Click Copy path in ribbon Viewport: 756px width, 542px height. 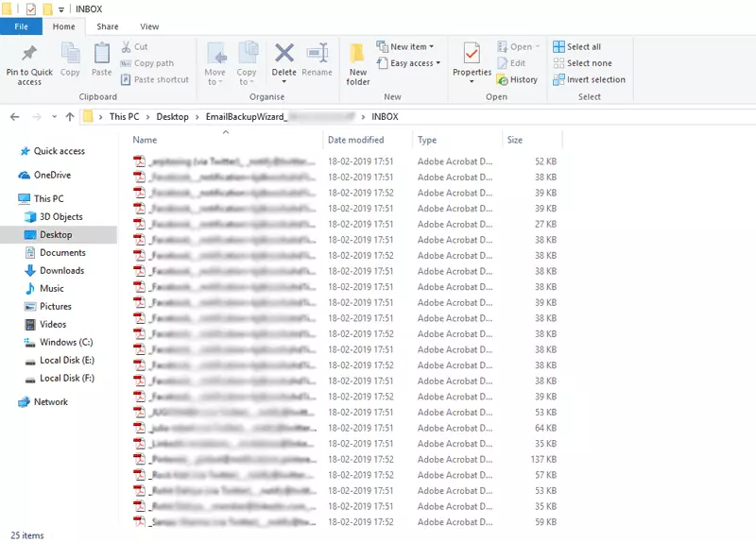[147, 63]
